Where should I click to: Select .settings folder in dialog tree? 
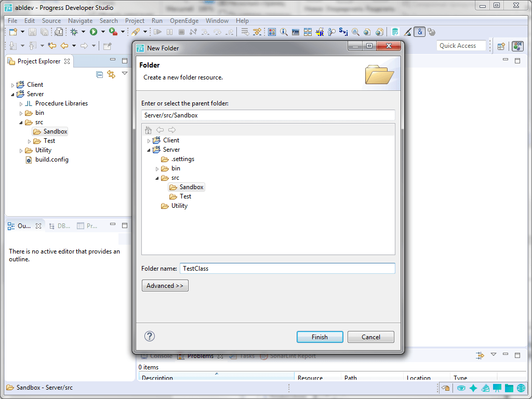point(178,159)
